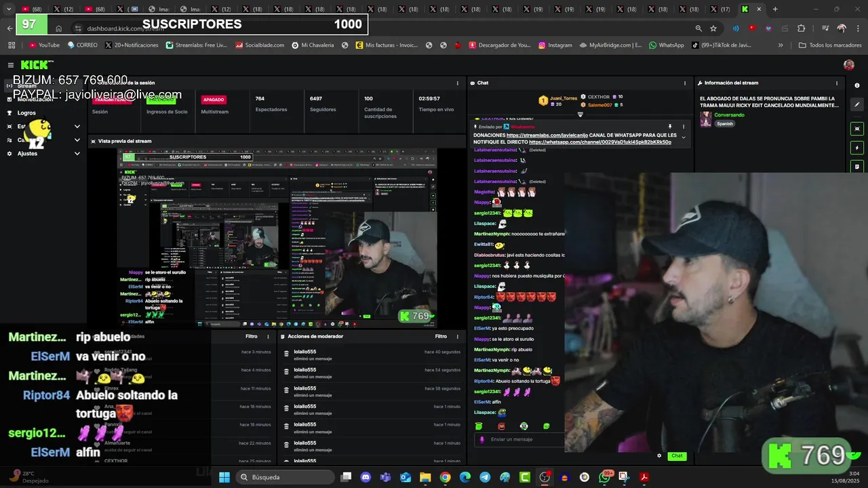Click the red emote quick button in chat
Screen dimensions: 868x488
[x=501, y=426]
